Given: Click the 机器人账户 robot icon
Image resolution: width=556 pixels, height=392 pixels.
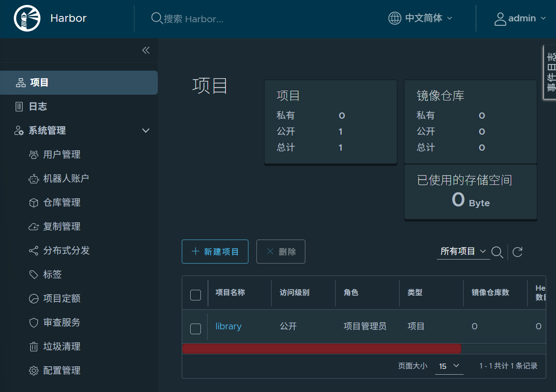Looking at the screenshot, I should pyautogui.click(x=33, y=179).
